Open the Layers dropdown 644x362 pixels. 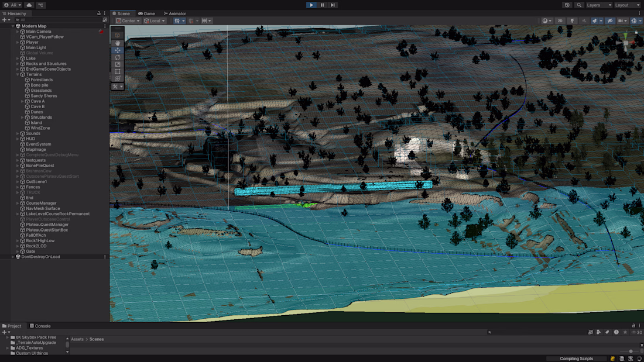pos(599,5)
